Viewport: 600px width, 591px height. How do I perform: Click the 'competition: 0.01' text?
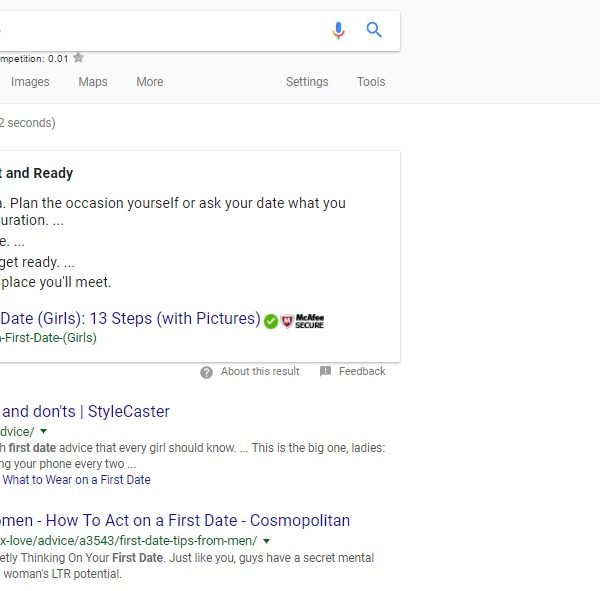click(x=34, y=59)
